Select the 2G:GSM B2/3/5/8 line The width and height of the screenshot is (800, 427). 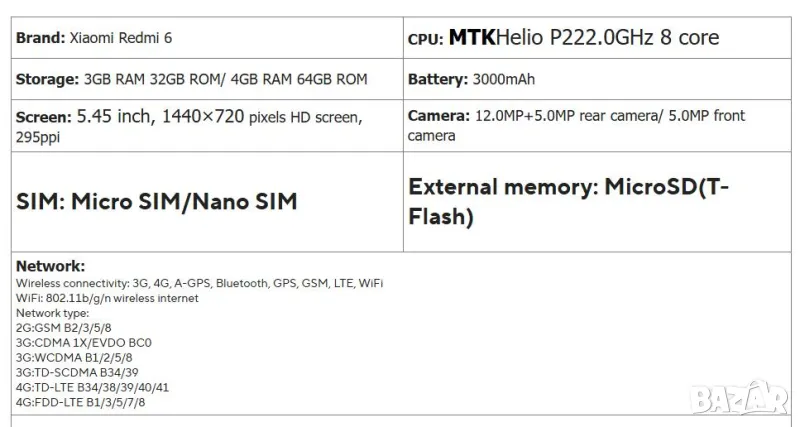[x=65, y=327]
